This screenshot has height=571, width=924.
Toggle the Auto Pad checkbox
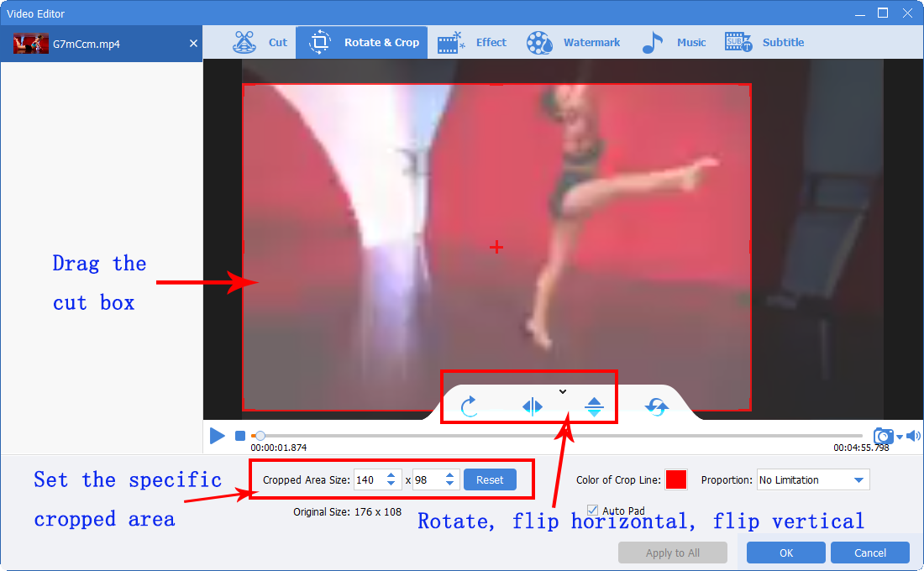pos(593,510)
